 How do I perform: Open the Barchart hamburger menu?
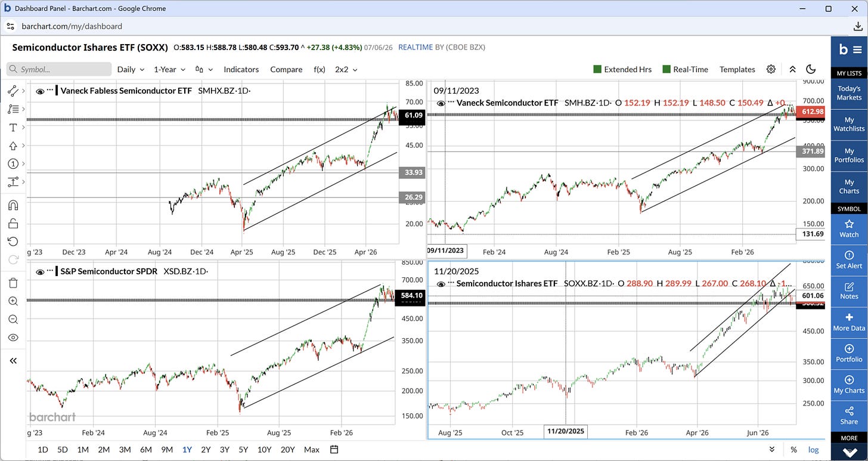(857, 50)
